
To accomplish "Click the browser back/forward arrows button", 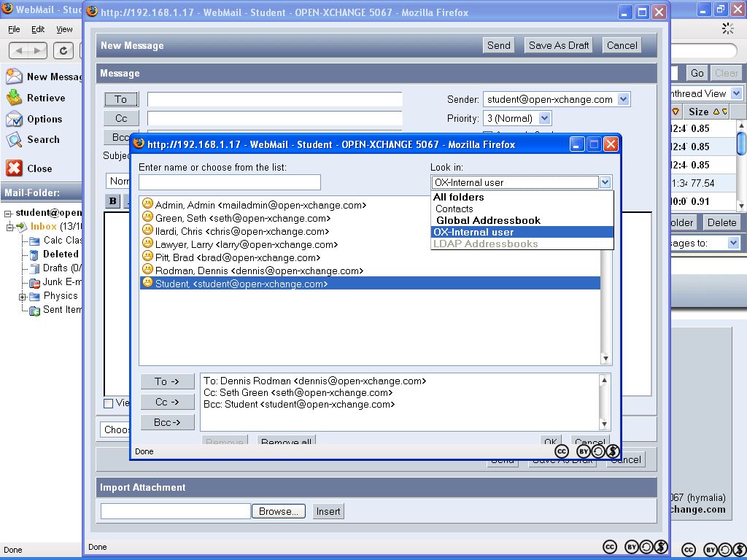I will (x=28, y=50).
